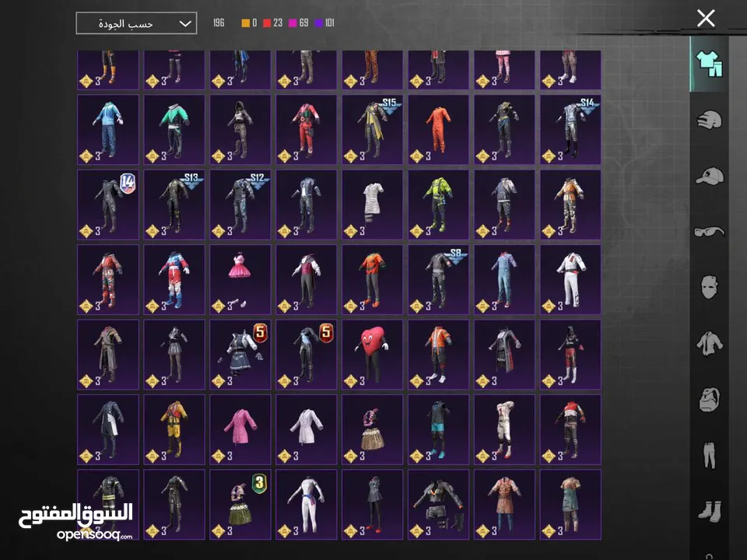Viewport: 747px width, 560px height.
Task: Select the grass skirt outfit with 3 badge
Action: tap(240, 504)
